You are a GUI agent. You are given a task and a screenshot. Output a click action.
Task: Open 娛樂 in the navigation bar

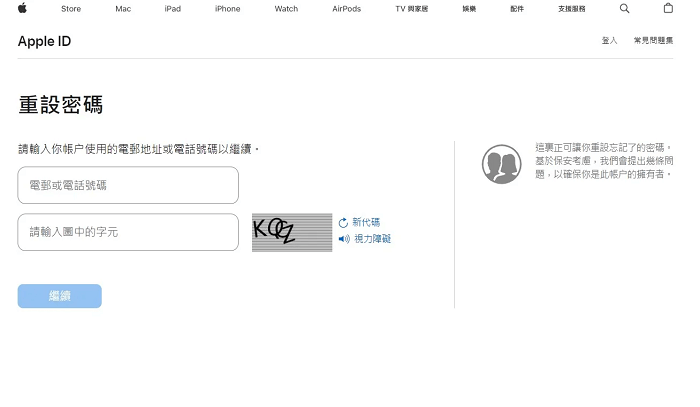pos(469,8)
